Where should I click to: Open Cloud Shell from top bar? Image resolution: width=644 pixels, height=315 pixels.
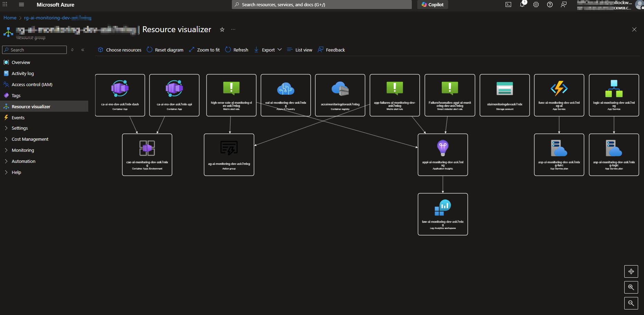(508, 5)
